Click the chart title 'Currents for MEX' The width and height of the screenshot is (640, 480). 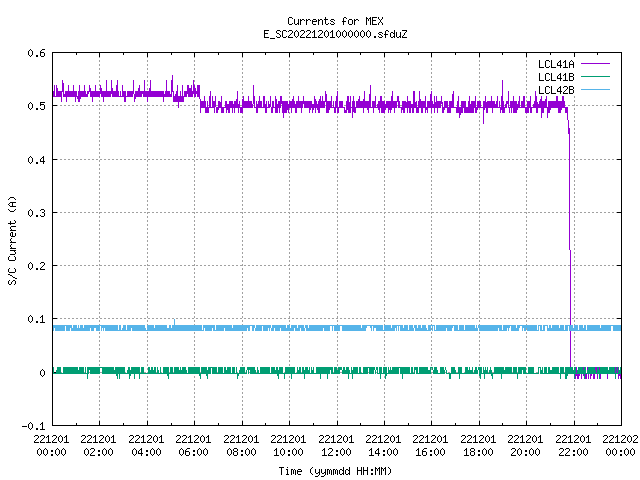pyautogui.click(x=335, y=21)
